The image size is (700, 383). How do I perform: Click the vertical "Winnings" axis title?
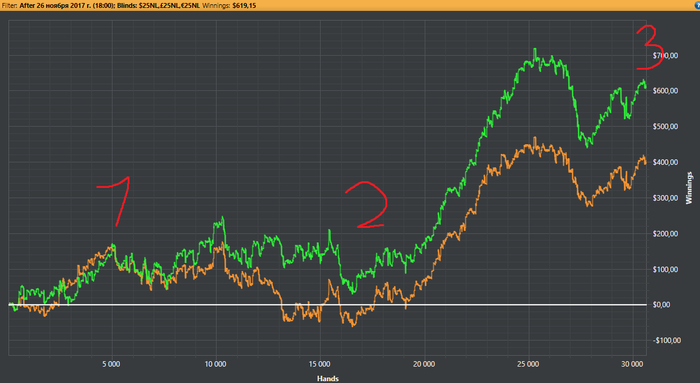[689, 188]
